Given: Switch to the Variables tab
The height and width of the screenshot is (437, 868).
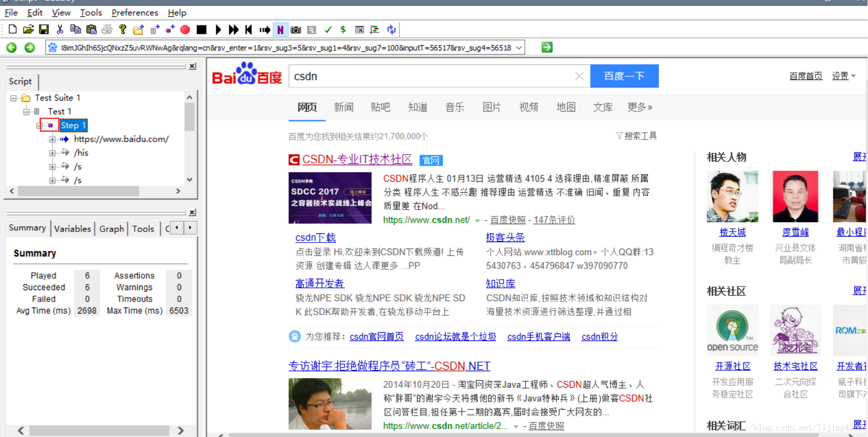Looking at the screenshot, I should click(x=72, y=228).
